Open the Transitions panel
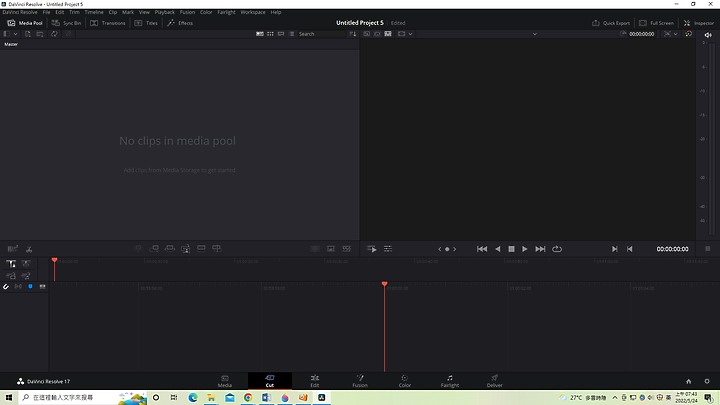The width and height of the screenshot is (720, 405). point(108,23)
